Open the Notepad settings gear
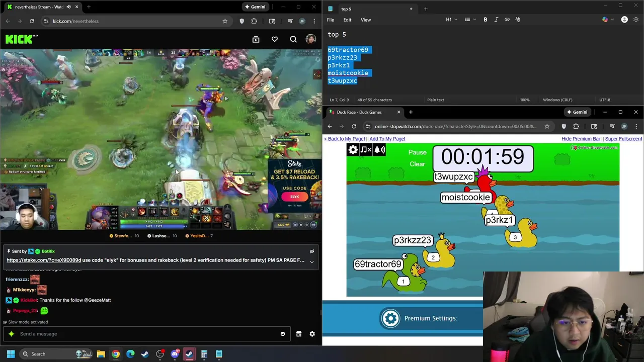The width and height of the screenshot is (644, 362). coord(636,20)
